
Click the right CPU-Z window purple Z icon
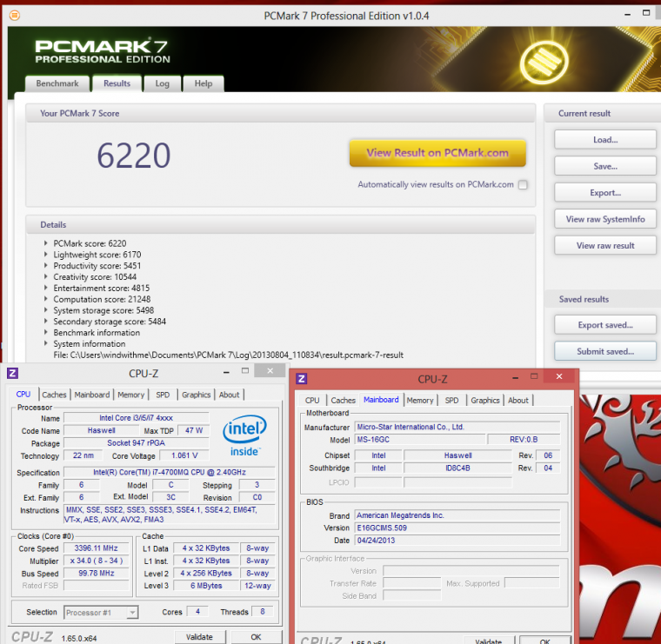[x=302, y=379]
